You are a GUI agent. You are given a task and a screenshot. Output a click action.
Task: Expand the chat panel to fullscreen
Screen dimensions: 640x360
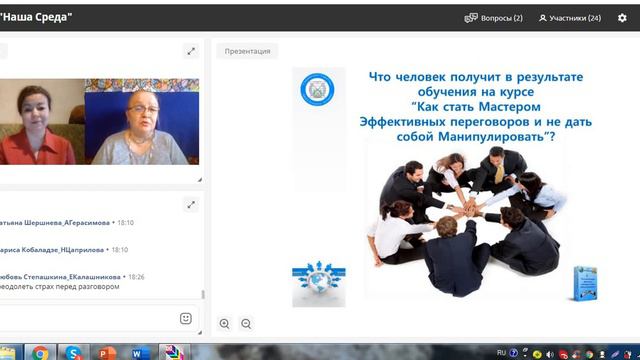[x=191, y=205]
